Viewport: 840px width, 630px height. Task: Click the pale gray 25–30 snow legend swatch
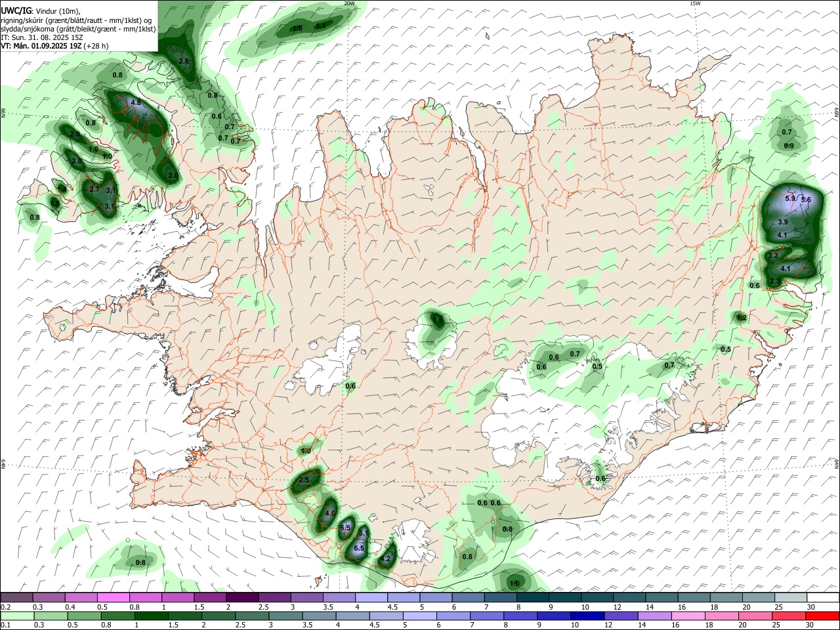tap(790, 598)
